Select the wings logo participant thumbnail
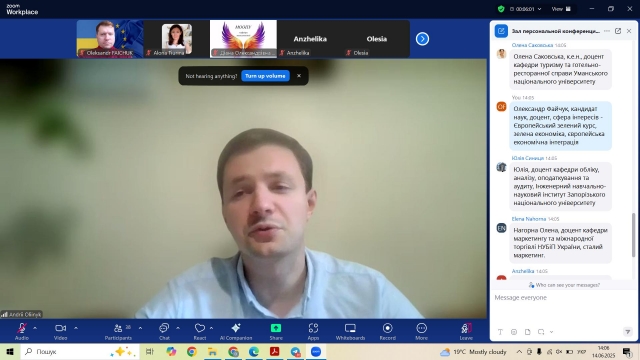This screenshot has width=640, height=360. (243, 39)
